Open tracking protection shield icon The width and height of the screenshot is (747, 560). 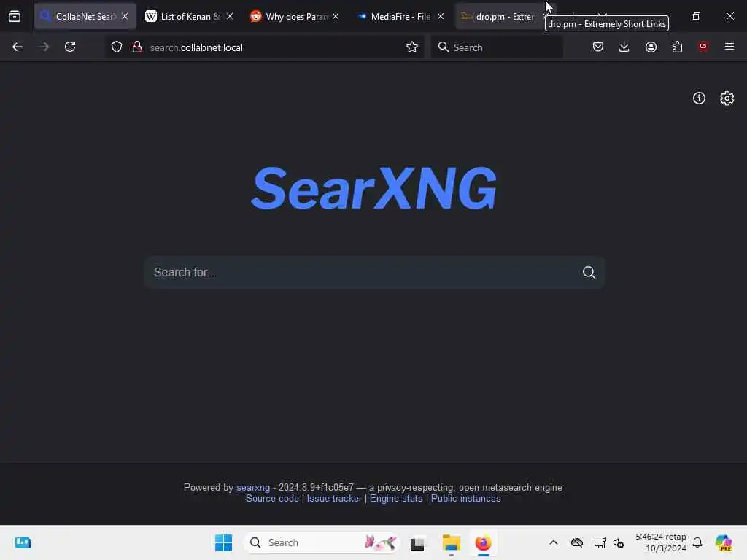(x=117, y=47)
